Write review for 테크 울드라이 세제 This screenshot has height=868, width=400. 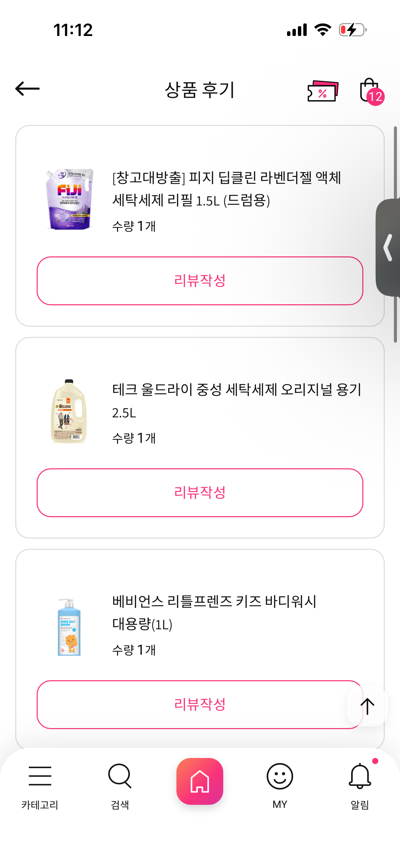pos(200,493)
